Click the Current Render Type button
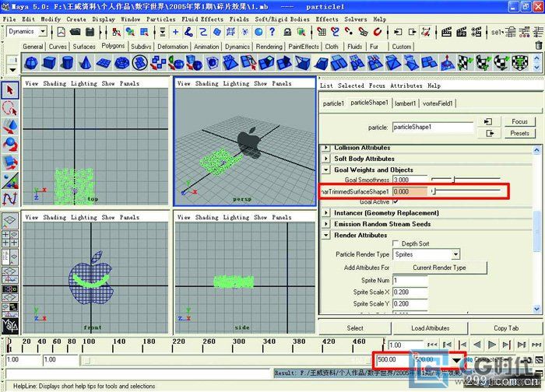Image resolution: width=545 pixels, height=392 pixels. (x=439, y=268)
